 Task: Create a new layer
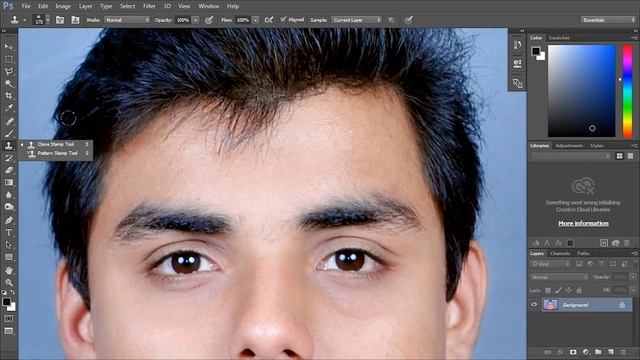coord(611,352)
